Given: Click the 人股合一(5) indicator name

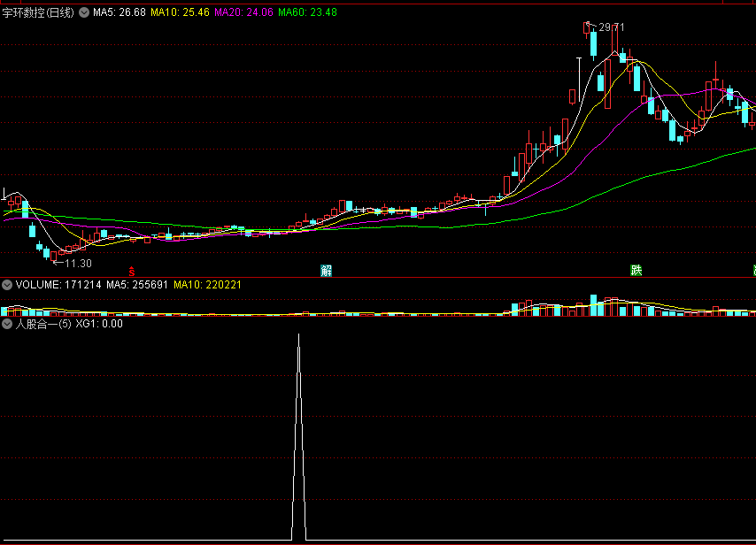Looking at the screenshot, I should click(43, 324).
